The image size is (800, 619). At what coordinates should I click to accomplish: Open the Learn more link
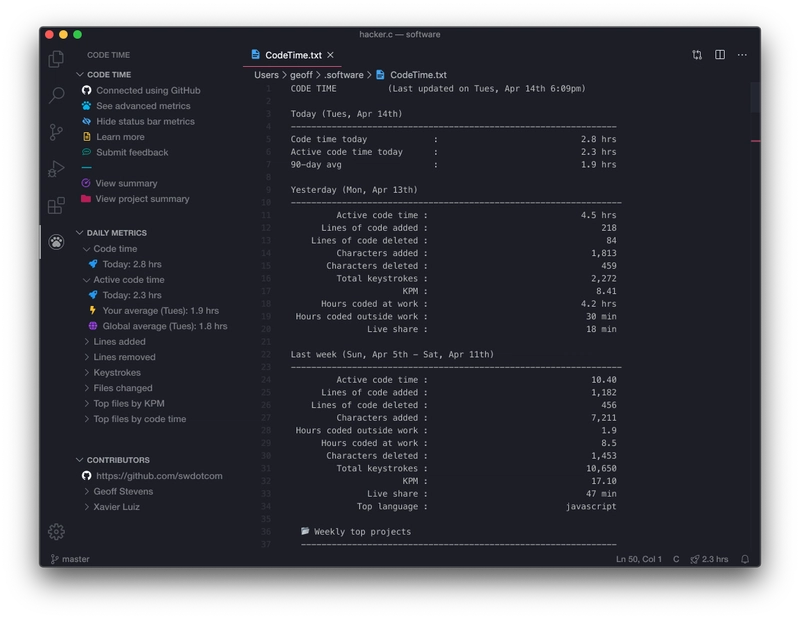(120, 137)
